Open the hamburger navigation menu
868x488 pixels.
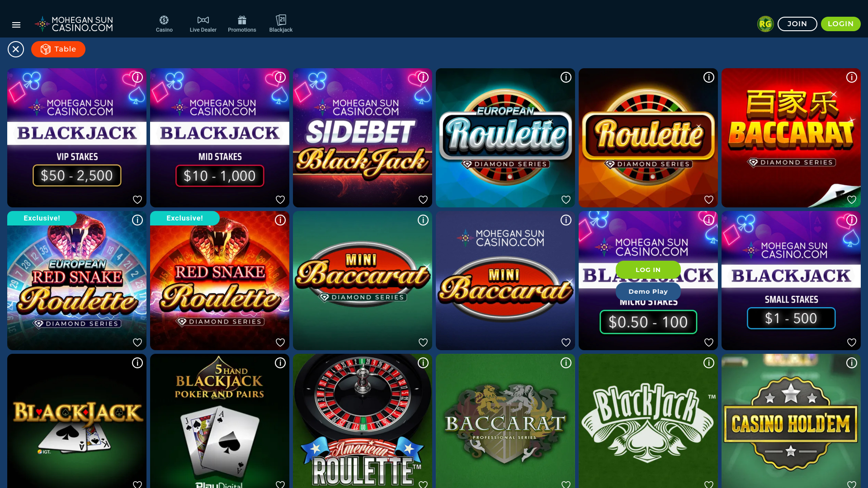[16, 25]
